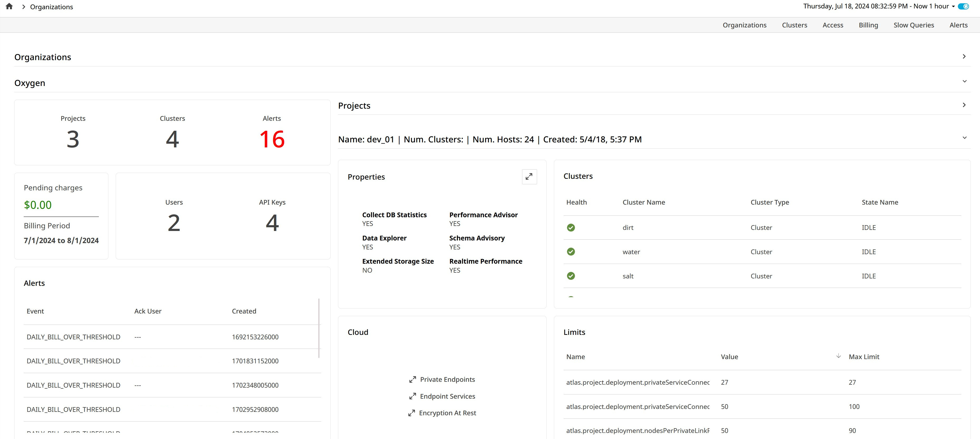Click the Organizations breadcrumb link

coord(51,7)
